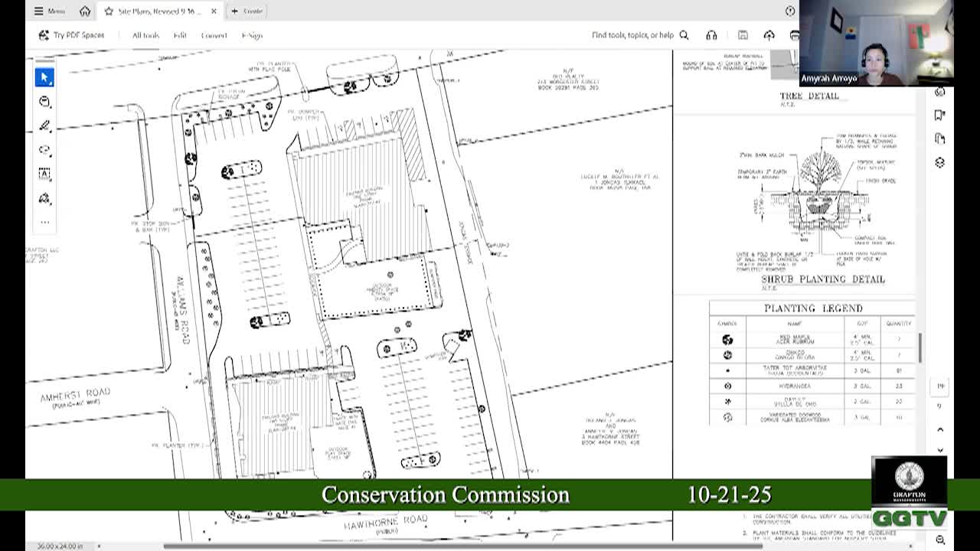Star the Site Plans document tab
Image resolution: width=980 pixels, height=551 pixels.
[109, 11]
